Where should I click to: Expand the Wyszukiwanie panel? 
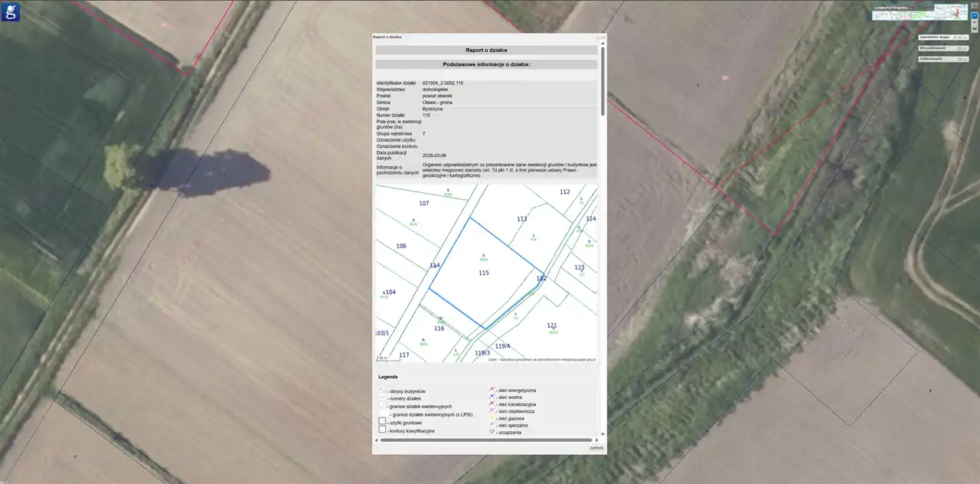pos(939,47)
